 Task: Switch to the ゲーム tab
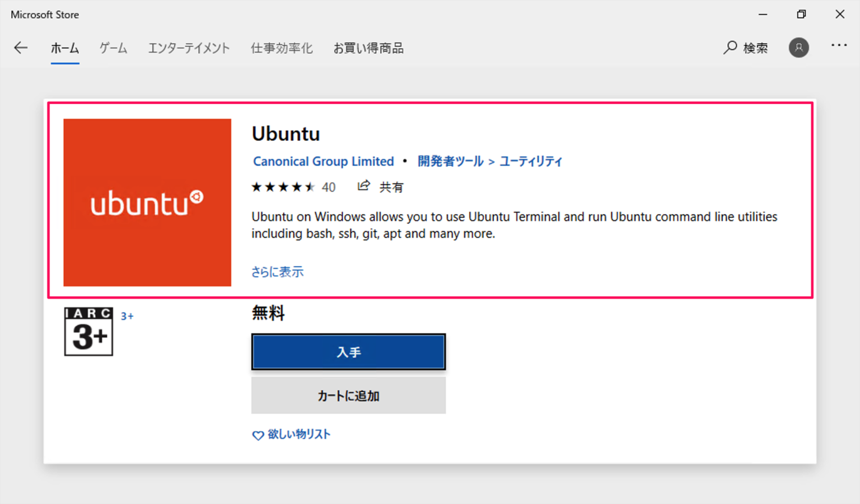tap(113, 48)
